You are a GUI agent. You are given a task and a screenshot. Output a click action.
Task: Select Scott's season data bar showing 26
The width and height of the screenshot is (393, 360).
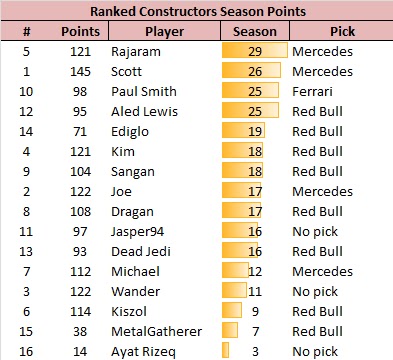tap(251, 70)
